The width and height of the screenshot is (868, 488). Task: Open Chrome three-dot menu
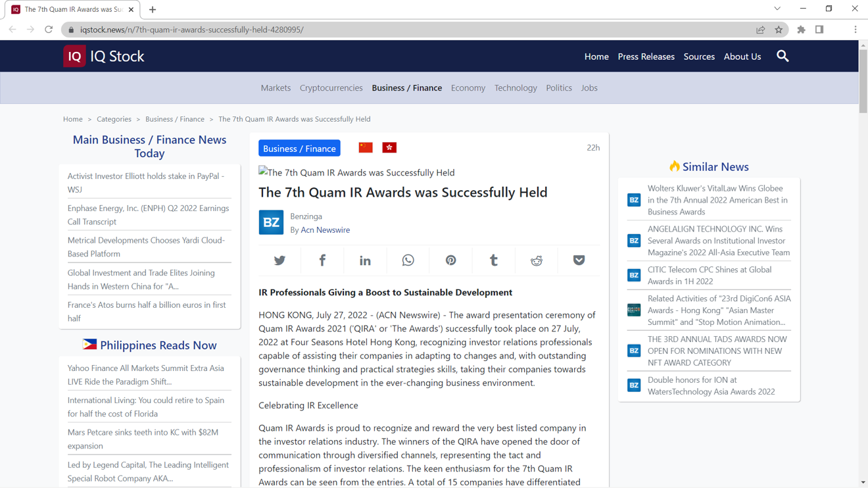tap(856, 30)
